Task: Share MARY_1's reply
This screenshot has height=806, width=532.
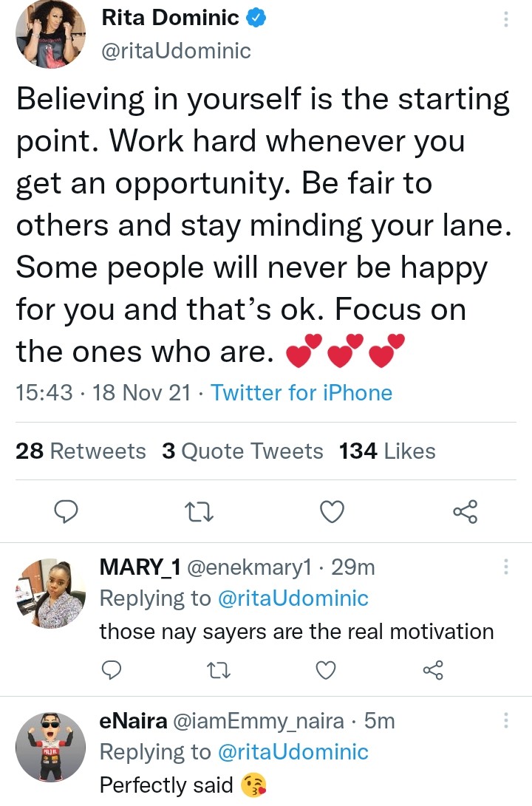Action: point(432,670)
